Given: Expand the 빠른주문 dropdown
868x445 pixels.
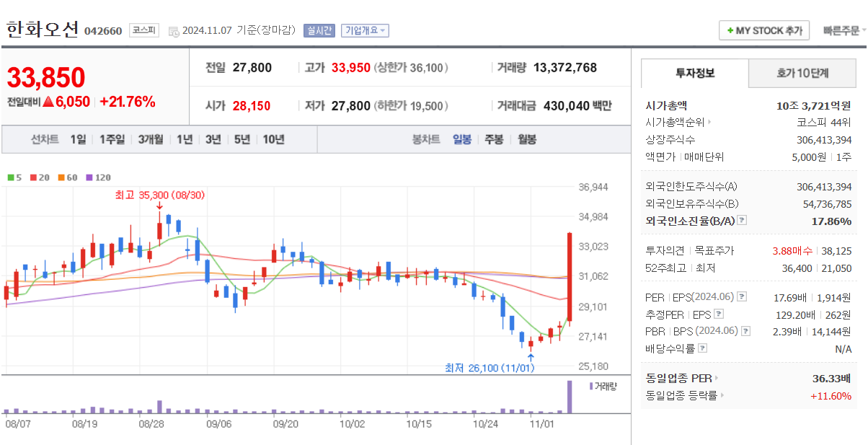Looking at the screenshot, I should coord(845,30).
